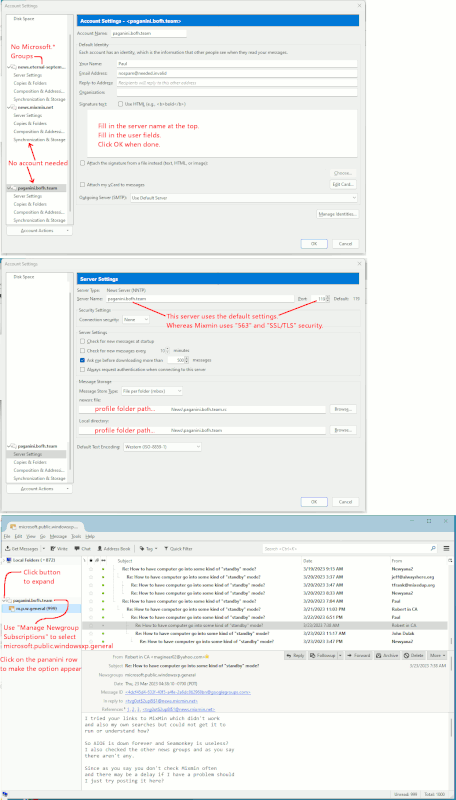This screenshot has height=800, width=456.
Task: Click the Manage Identities button
Action: click(337, 214)
